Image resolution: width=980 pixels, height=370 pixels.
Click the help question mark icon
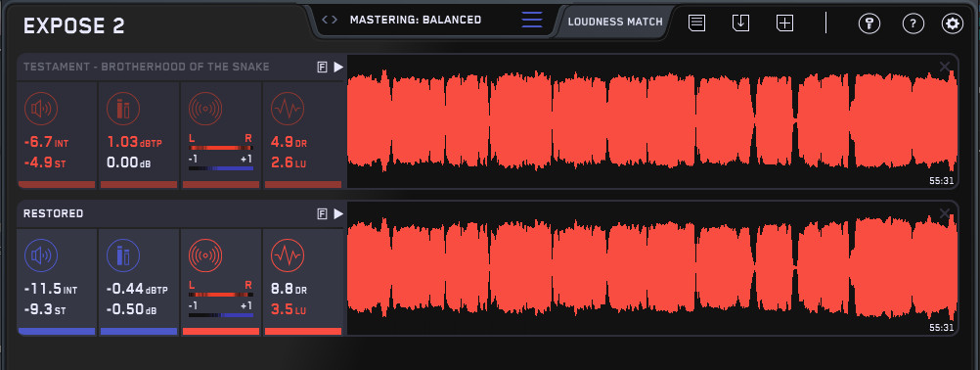pos(913,23)
